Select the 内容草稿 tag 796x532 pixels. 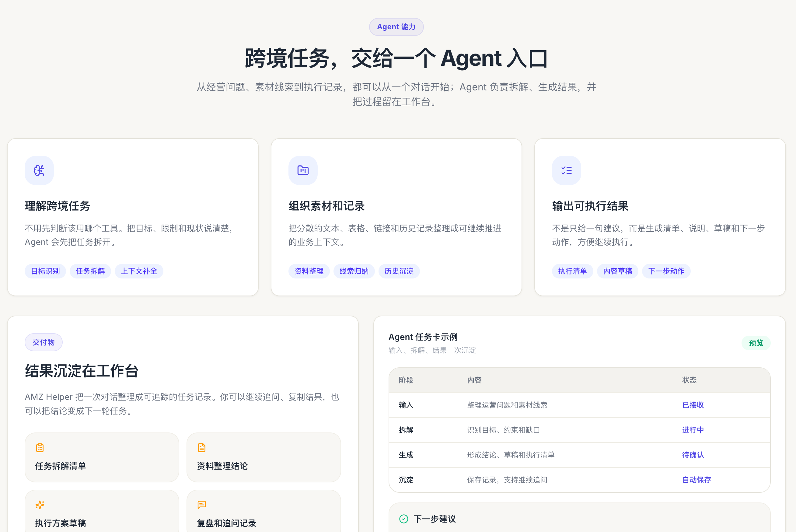click(x=618, y=271)
